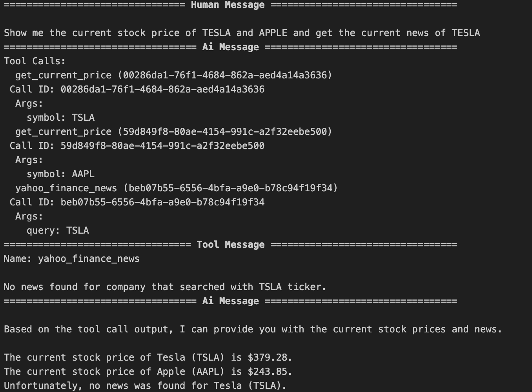Click the No news found message
Image resolution: width=532 pixels, height=392 pixels.
[x=165, y=287]
